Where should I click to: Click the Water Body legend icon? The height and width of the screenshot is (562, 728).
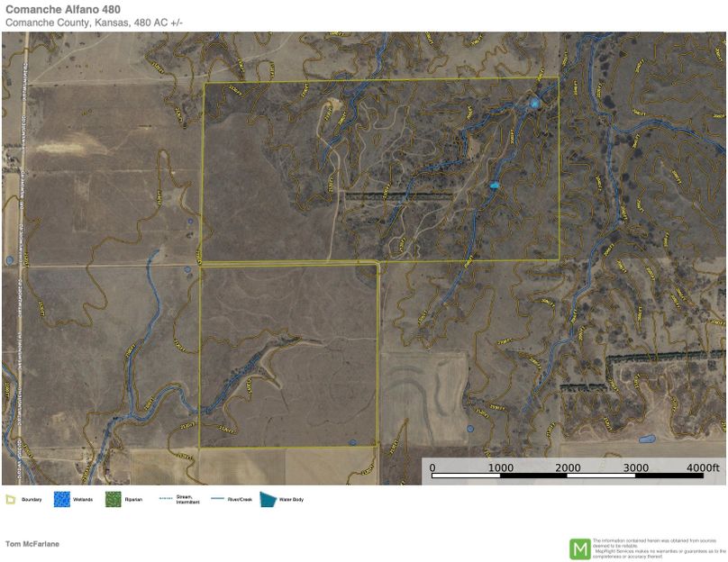tap(268, 499)
